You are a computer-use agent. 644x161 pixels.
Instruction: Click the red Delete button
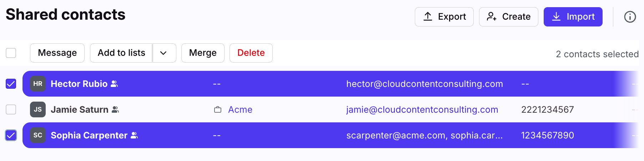pos(251,53)
